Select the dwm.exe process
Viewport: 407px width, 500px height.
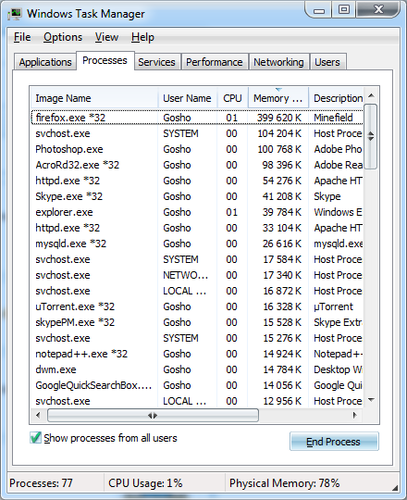pos(197,369)
